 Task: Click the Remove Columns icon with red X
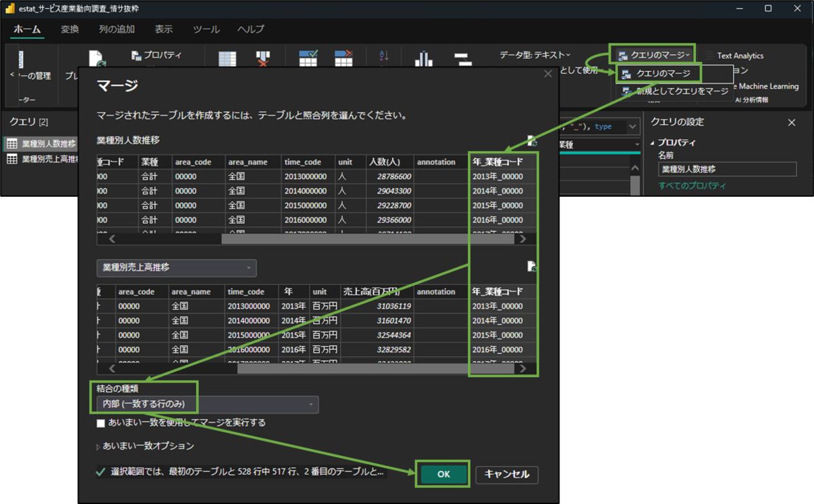tap(263, 58)
